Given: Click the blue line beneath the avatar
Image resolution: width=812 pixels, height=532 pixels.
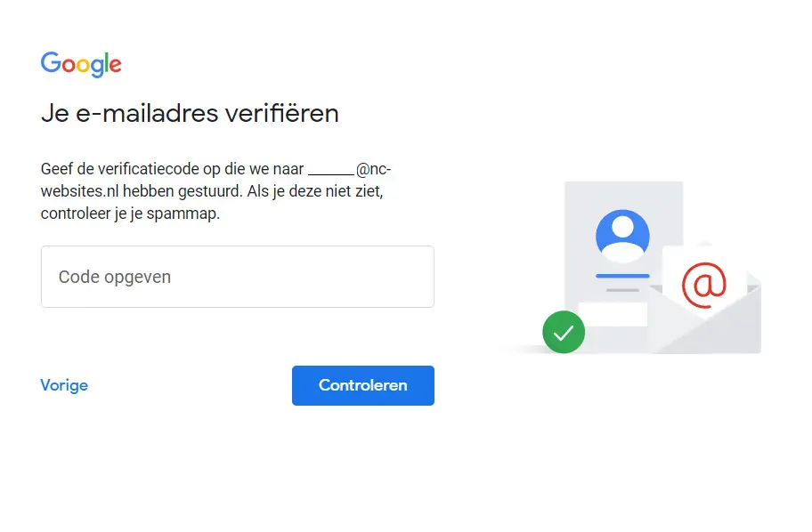Looking at the screenshot, I should click(x=622, y=276).
